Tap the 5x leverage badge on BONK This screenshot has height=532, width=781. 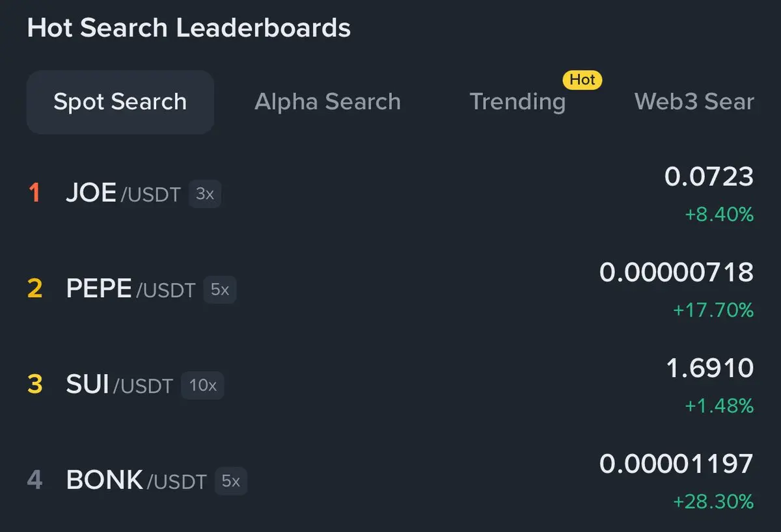point(231,482)
